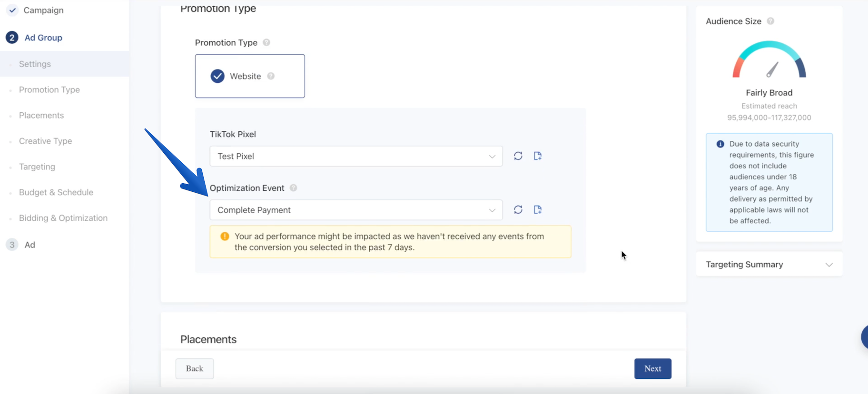Refresh the TikTok Pixel list

(x=518, y=156)
